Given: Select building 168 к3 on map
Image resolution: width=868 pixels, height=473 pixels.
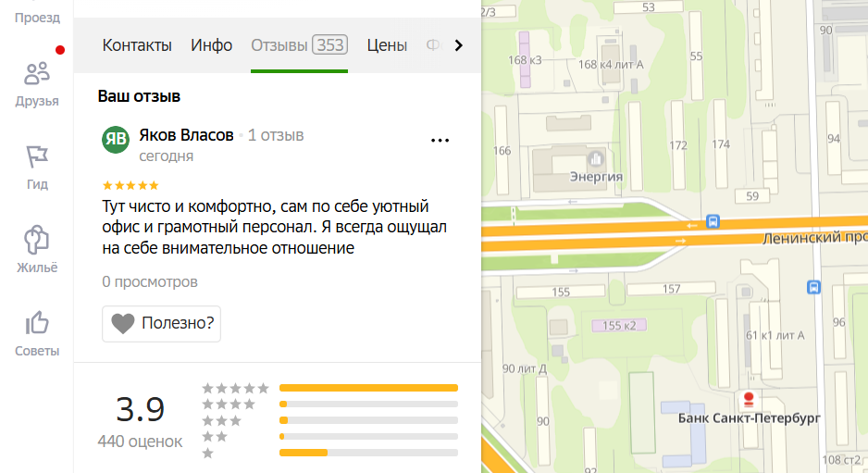Looking at the screenshot, I should [525, 60].
